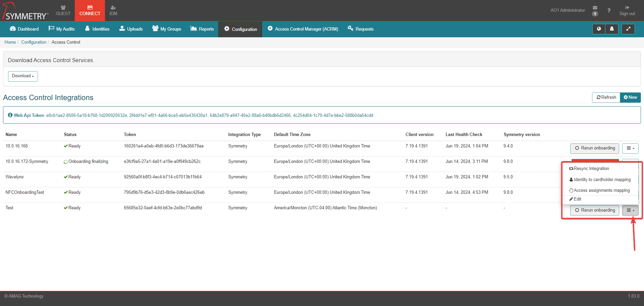Click the Name column header
The height and width of the screenshot is (306, 644).
pyautogui.click(x=11, y=135)
